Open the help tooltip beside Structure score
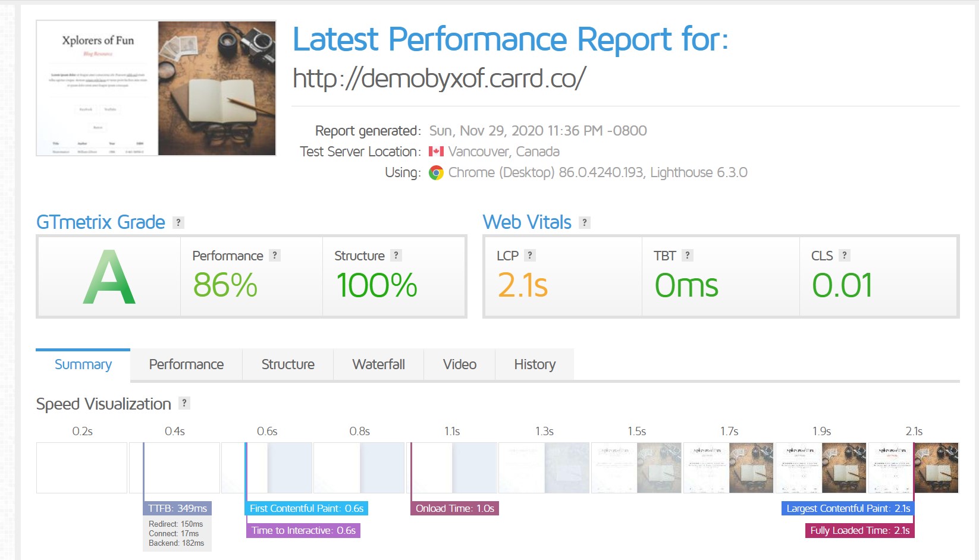The width and height of the screenshot is (979, 560). pyautogui.click(x=396, y=255)
